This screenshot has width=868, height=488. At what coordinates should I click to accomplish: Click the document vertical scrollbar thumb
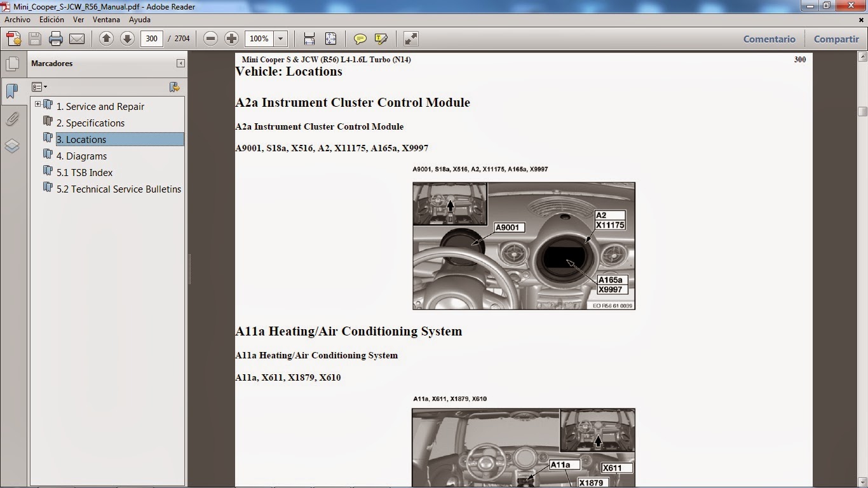pyautogui.click(x=862, y=112)
